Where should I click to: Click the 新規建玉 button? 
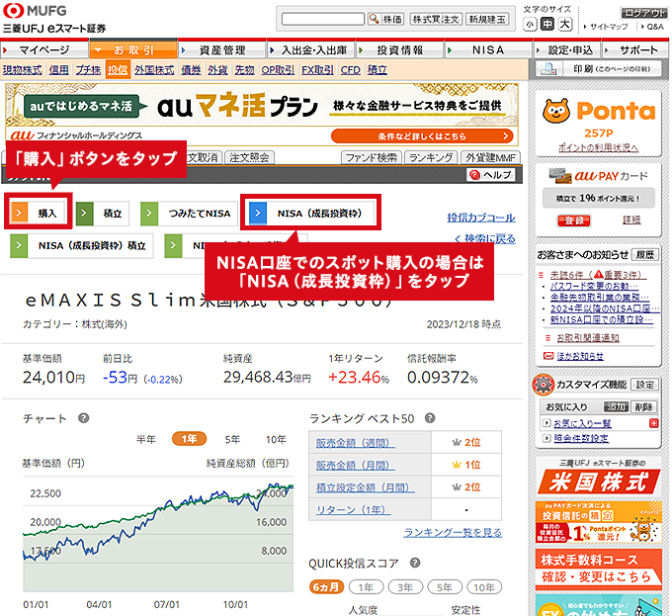[487, 19]
